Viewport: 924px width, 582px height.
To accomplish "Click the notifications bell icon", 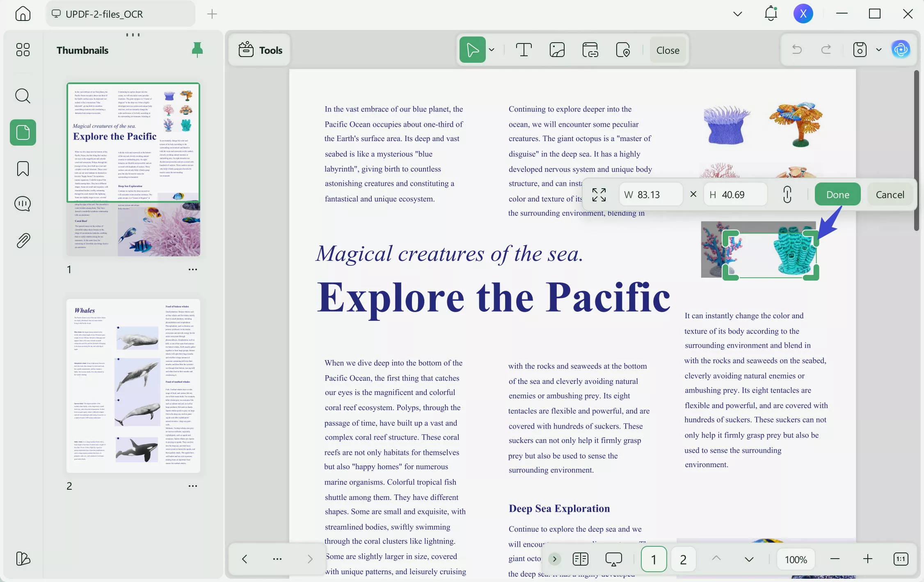I will tap(771, 14).
